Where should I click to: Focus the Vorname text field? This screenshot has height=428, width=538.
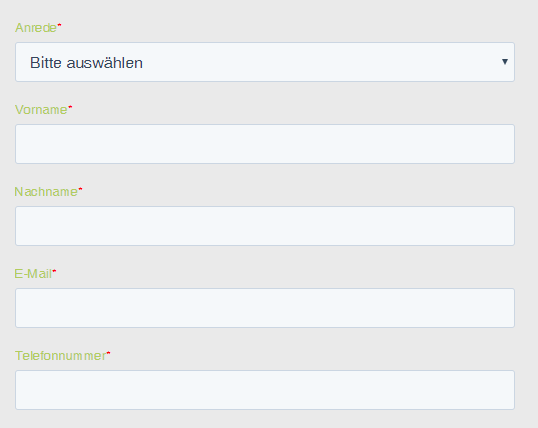click(265, 144)
